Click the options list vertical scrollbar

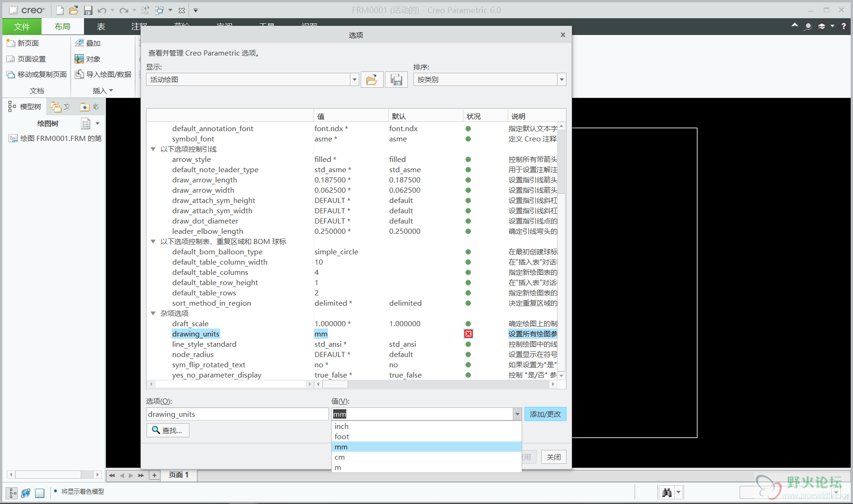[x=562, y=161]
